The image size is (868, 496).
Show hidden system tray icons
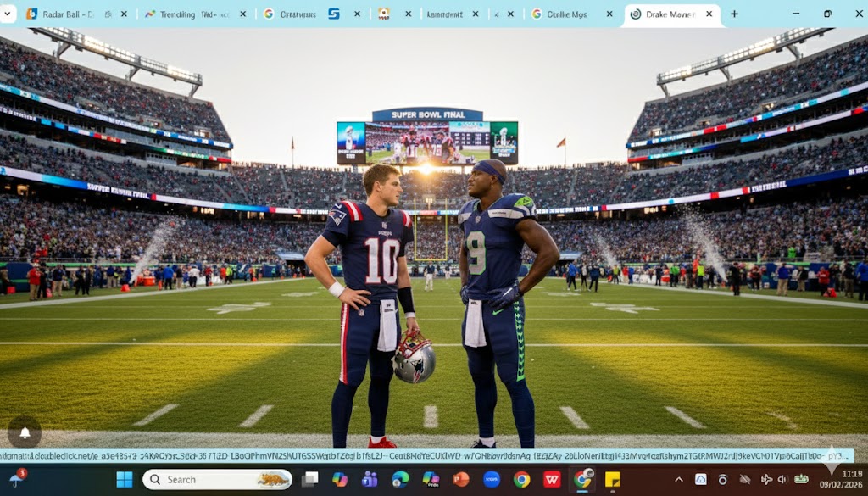coord(679,479)
